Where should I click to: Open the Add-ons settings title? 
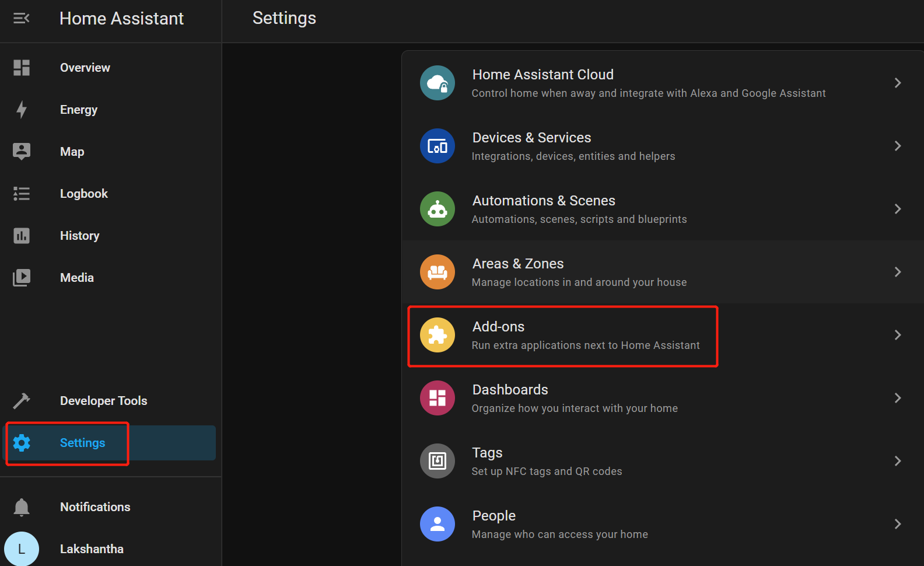(498, 327)
